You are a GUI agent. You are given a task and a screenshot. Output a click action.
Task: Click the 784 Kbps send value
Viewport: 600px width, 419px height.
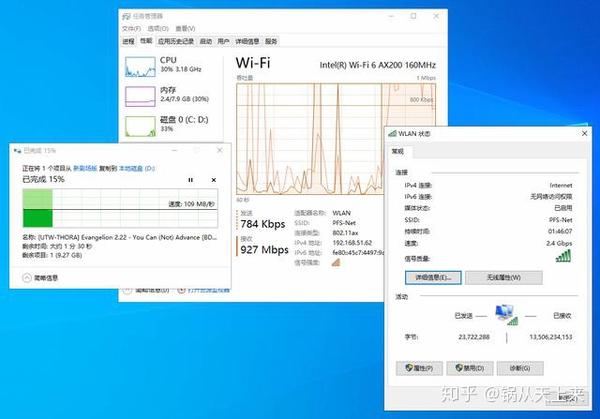pyautogui.click(x=263, y=224)
